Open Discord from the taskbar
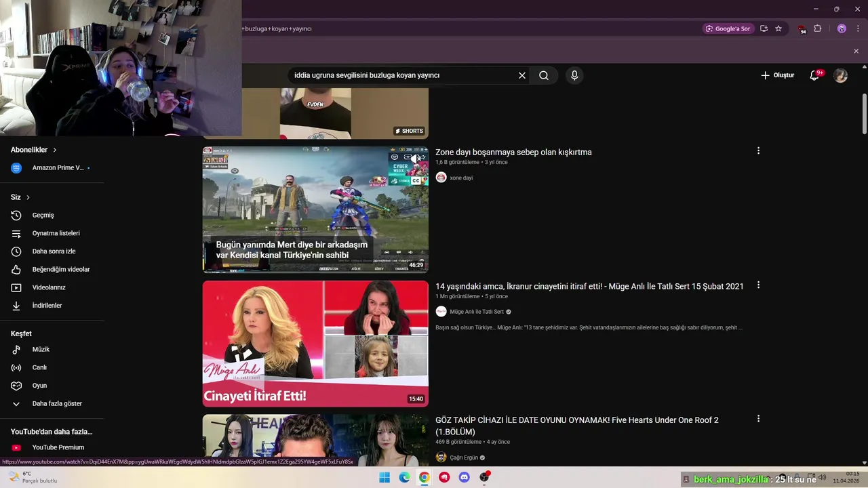The image size is (868, 488). tap(464, 477)
